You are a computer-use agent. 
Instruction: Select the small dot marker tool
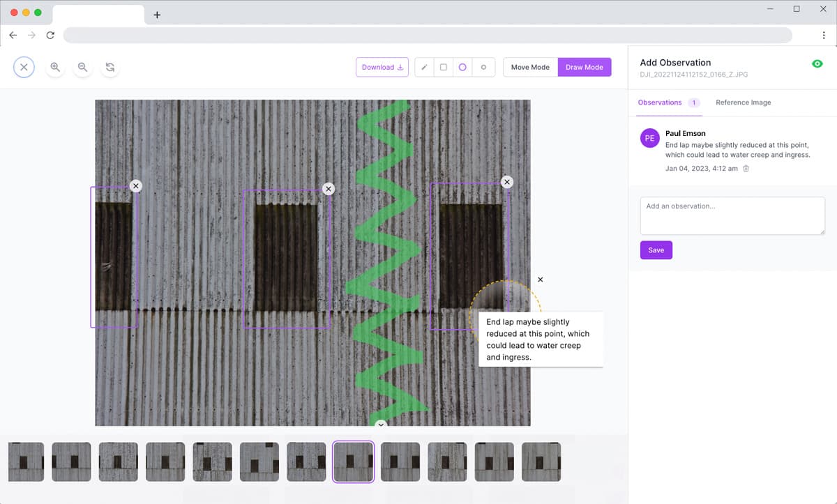483,68
